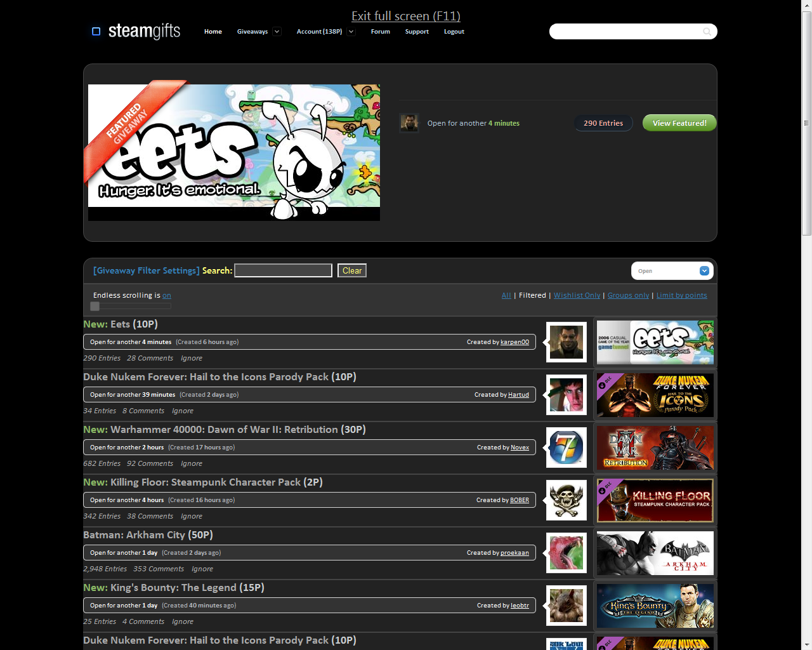Open the Eets game thumbnail in list
Viewport: 812px width, 650px height.
pyautogui.click(x=655, y=342)
